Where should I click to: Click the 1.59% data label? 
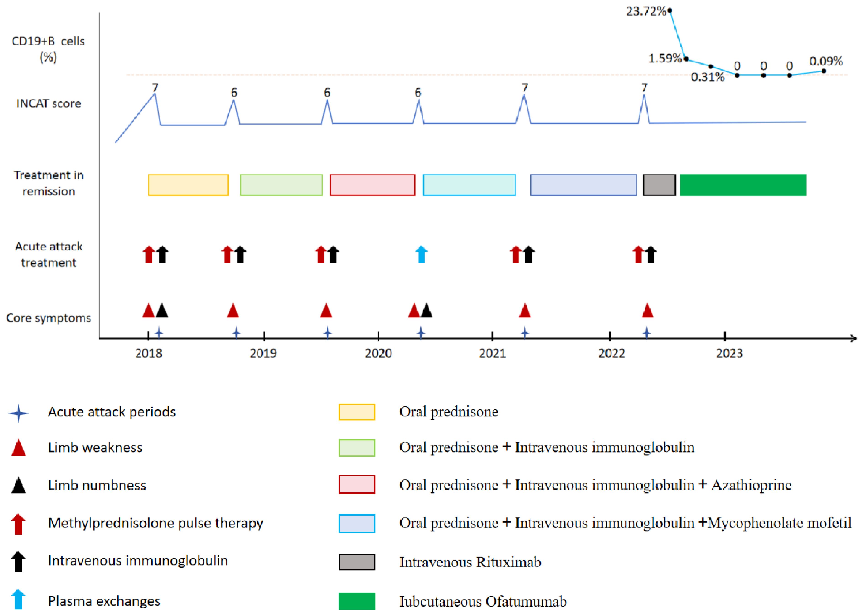[x=665, y=58]
